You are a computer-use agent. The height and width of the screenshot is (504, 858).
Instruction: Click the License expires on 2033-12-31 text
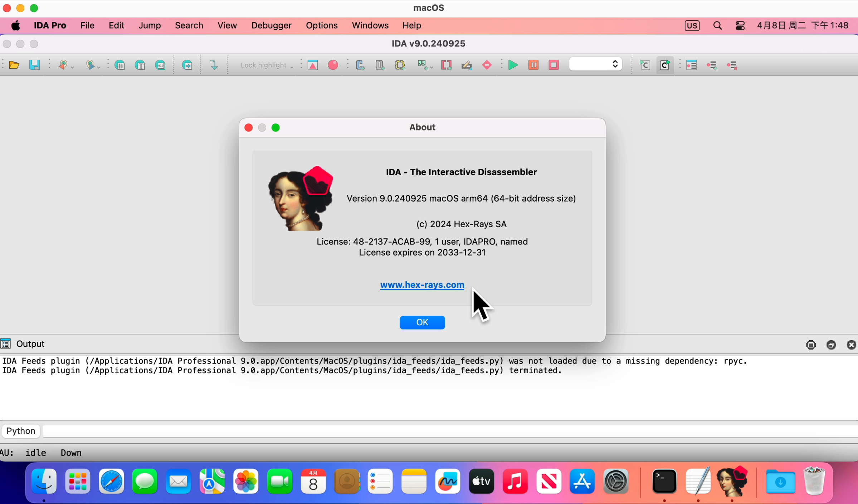422,252
